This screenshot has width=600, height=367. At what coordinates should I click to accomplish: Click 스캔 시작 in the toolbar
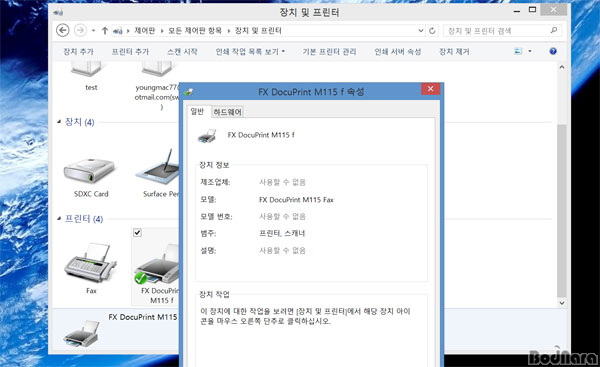coord(182,51)
